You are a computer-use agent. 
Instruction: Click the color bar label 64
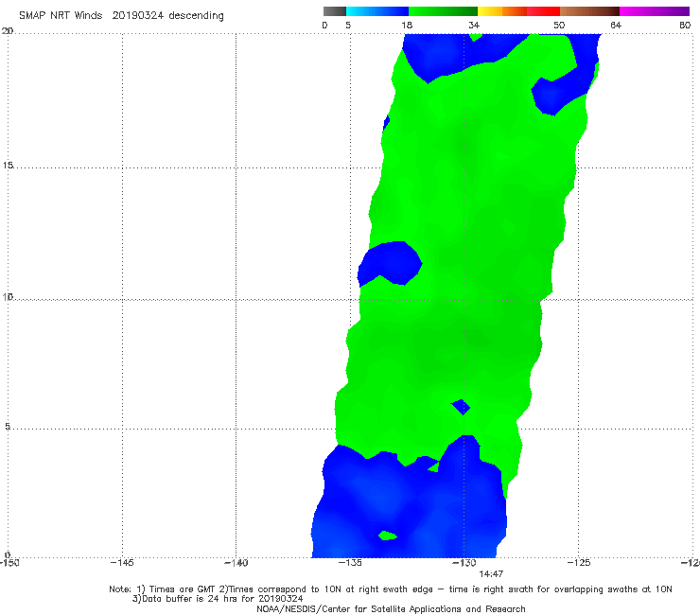(616, 26)
